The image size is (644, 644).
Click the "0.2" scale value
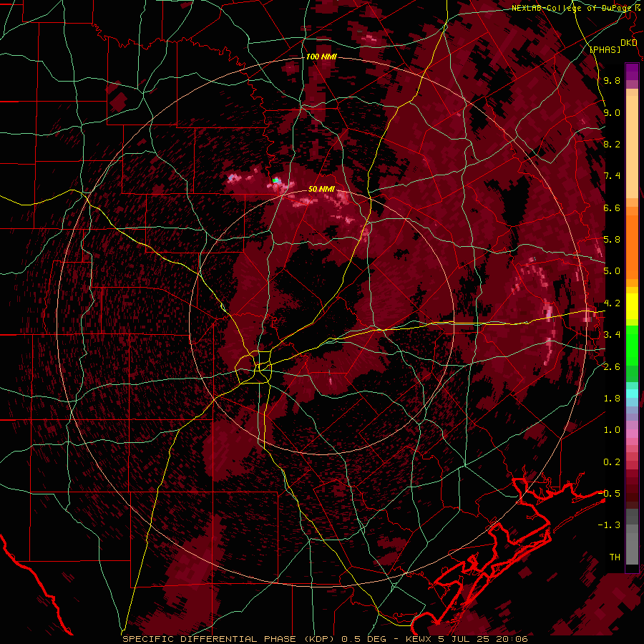[x=612, y=462]
